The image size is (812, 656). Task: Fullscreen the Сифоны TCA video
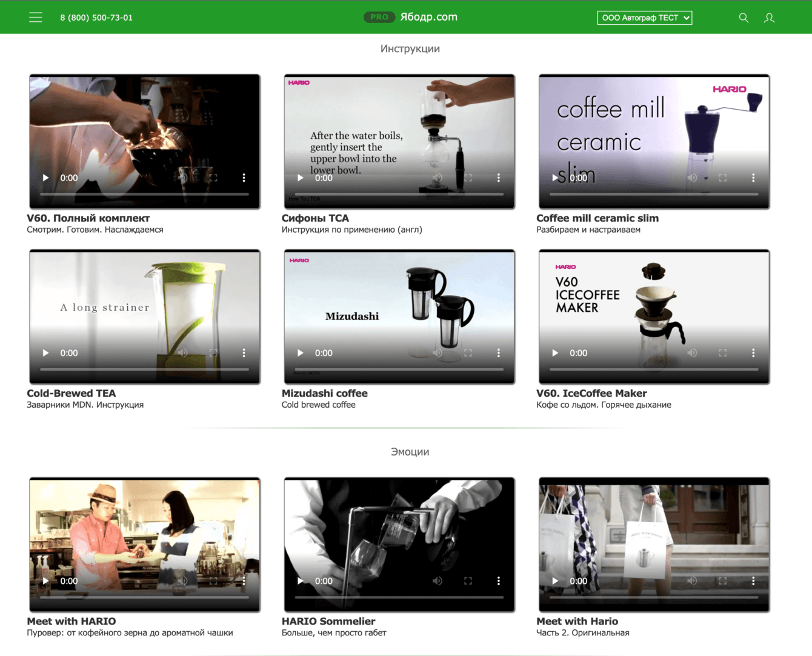[468, 178]
